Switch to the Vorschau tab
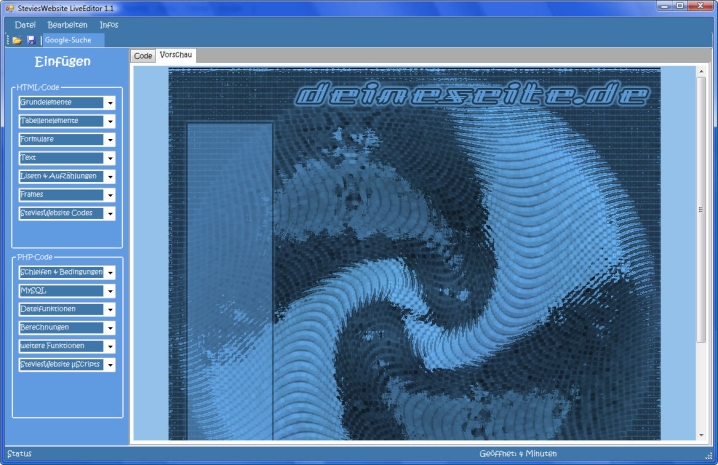 coord(176,55)
